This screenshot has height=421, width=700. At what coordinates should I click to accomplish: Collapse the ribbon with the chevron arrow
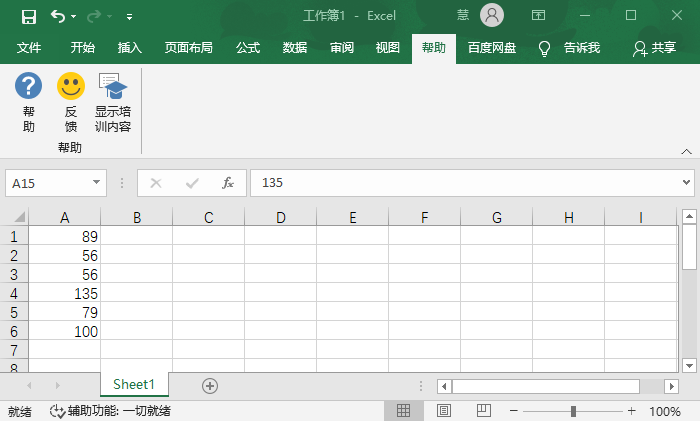pyautogui.click(x=686, y=151)
